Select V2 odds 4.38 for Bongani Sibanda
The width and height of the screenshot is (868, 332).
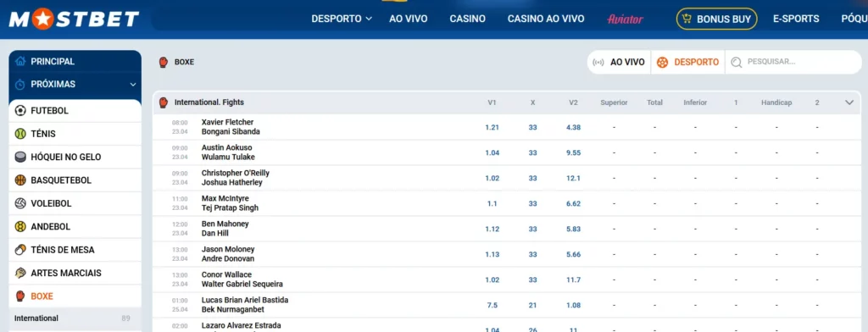[x=574, y=127]
